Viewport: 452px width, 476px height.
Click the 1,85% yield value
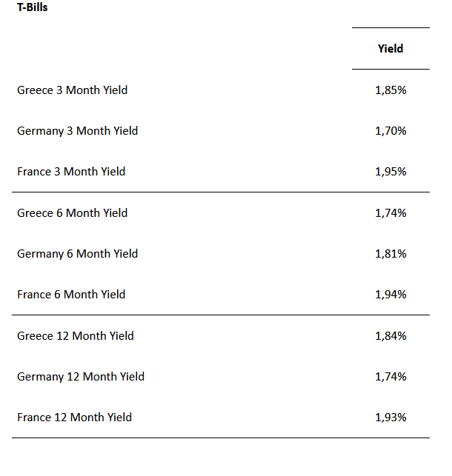pos(390,90)
